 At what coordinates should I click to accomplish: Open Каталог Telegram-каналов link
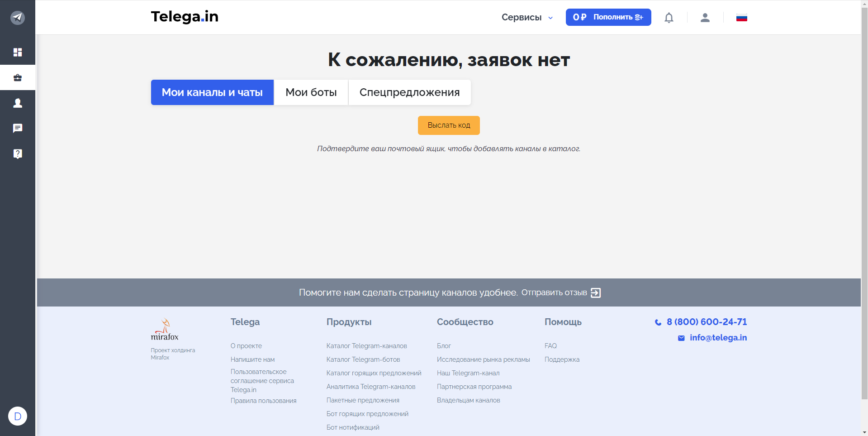pyautogui.click(x=366, y=346)
